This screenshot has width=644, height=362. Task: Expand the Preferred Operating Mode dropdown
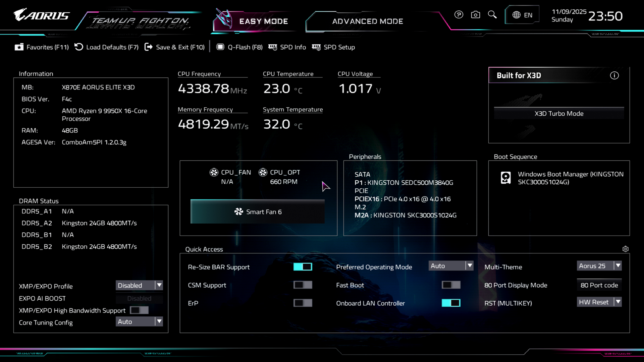click(x=451, y=266)
